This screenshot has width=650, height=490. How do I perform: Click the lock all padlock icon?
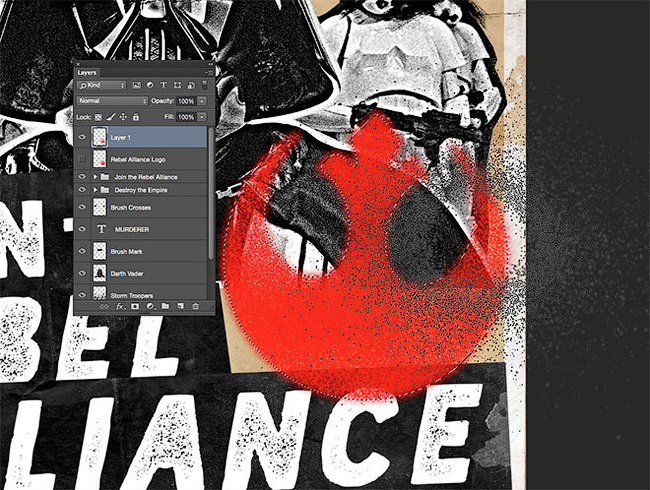pos(136,117)
